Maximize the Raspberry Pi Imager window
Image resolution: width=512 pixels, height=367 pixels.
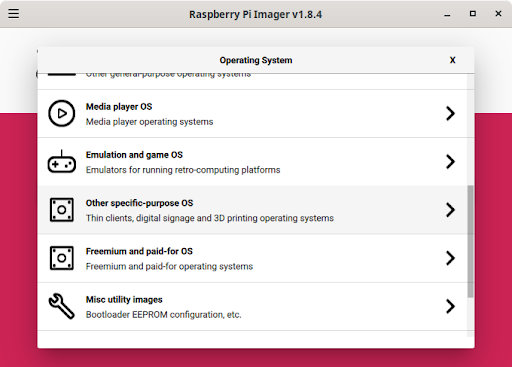tap(473, 14)
